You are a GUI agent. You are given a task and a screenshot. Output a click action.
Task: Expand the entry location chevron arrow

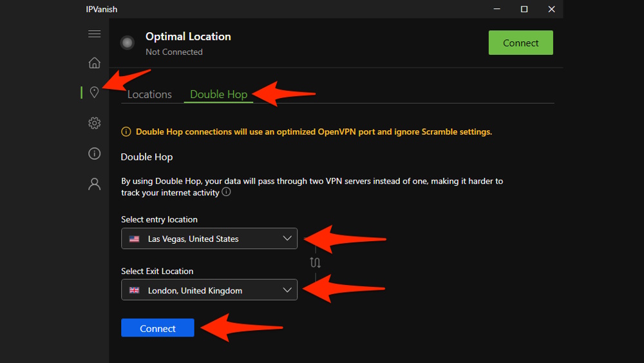pyautogui.click(x=287, y=239)
